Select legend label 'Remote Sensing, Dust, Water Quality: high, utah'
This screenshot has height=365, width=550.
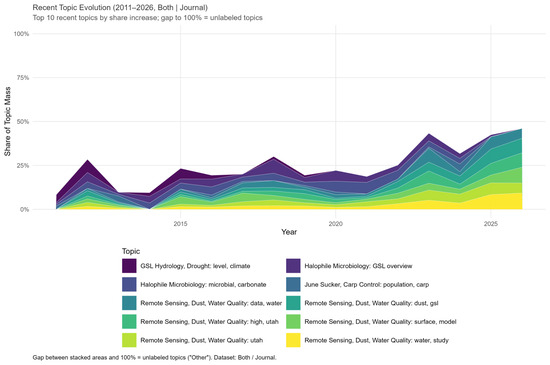tap(209, 322)
